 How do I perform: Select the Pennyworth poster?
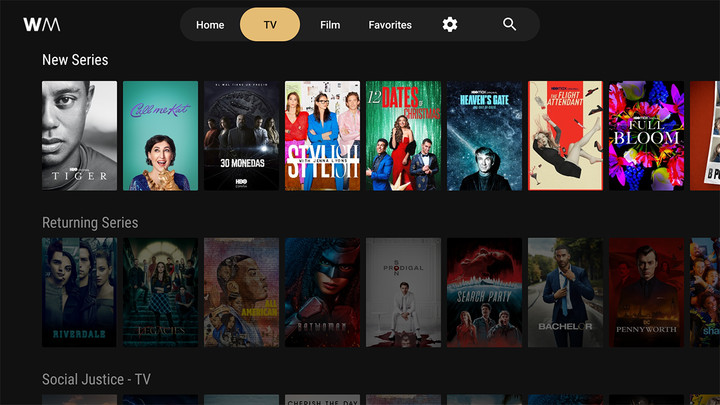click(647, 292)
